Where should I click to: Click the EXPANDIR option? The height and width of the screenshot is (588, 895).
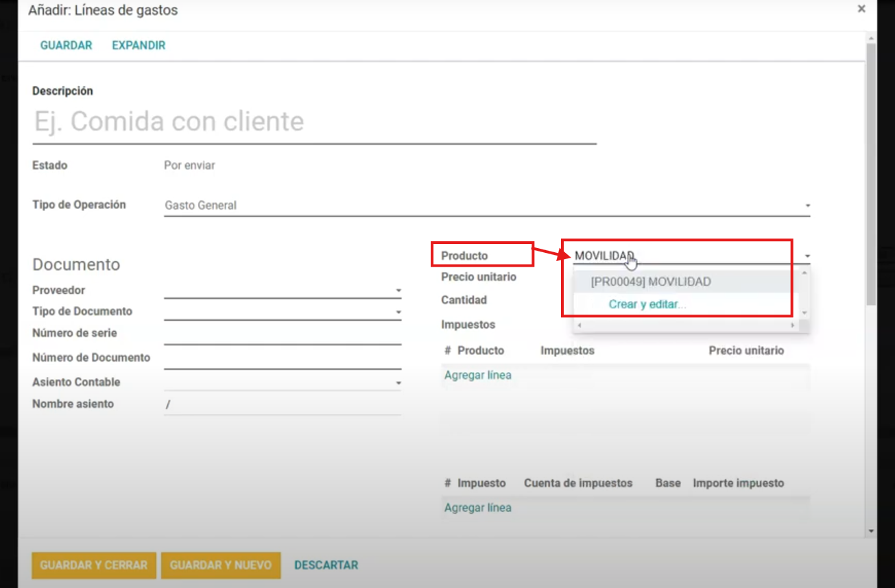[x=139, y=45]
